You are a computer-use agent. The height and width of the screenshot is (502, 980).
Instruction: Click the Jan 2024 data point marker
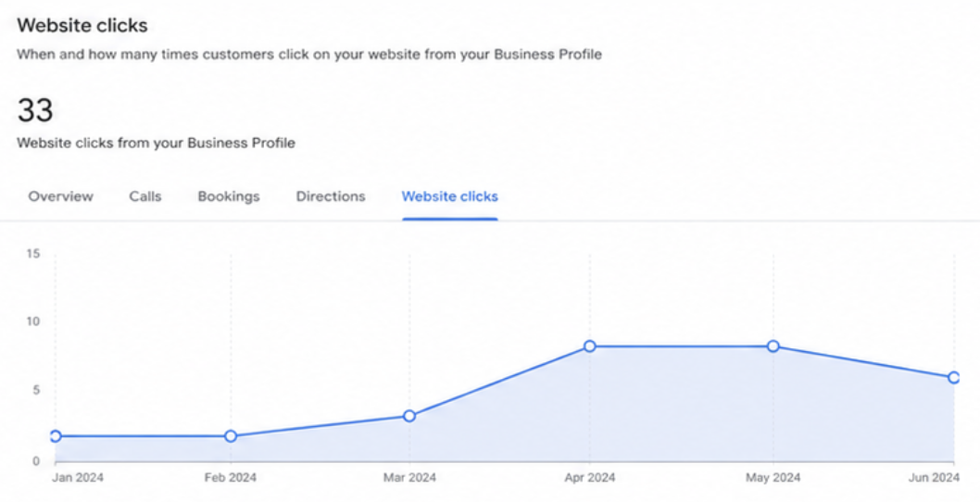point(55,435)
